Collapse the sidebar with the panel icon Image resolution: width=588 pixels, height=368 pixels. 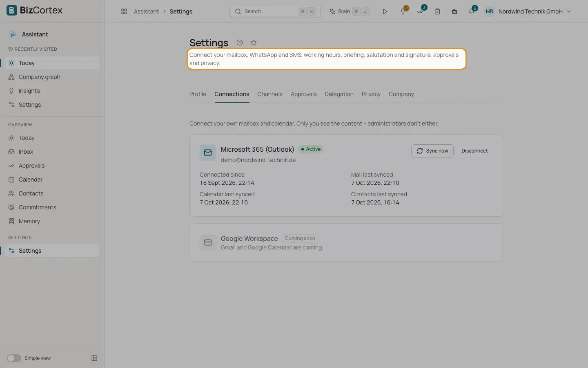click(x=94, y=358)
